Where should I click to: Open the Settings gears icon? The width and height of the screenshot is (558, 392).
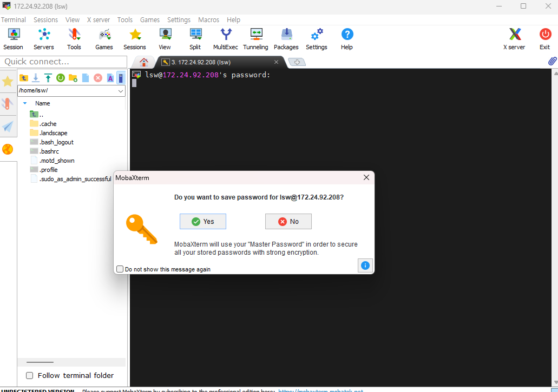317,39
